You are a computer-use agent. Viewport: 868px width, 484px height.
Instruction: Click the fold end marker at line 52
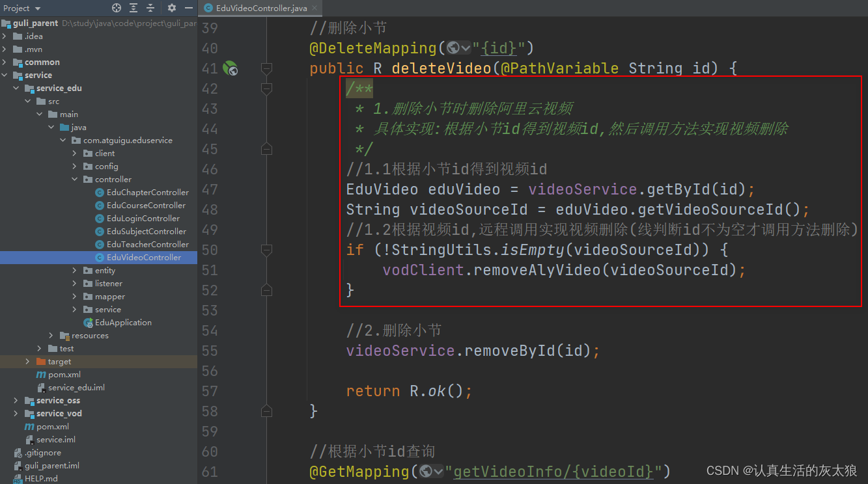pyautogui.click(x=266, y=289)
